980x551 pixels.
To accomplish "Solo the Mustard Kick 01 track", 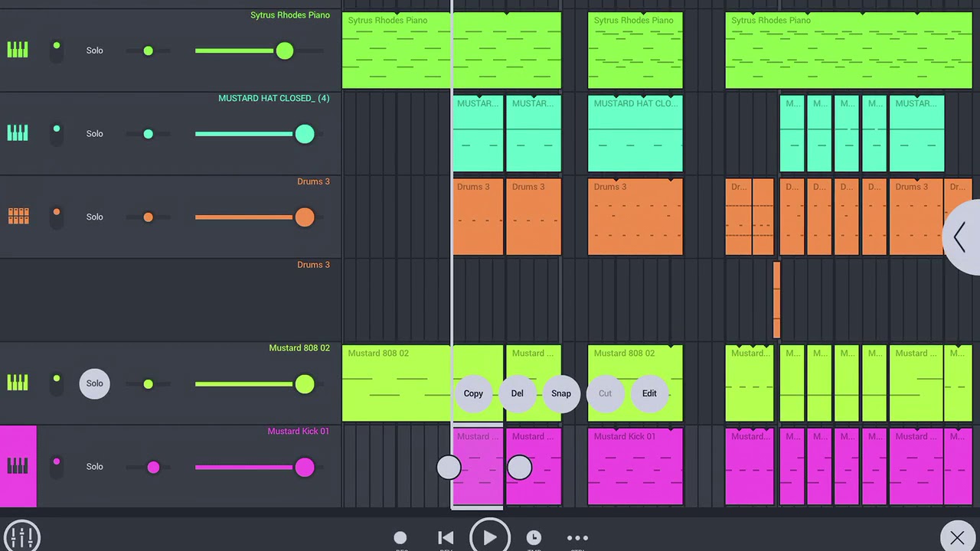I will [x=94, y=466].
